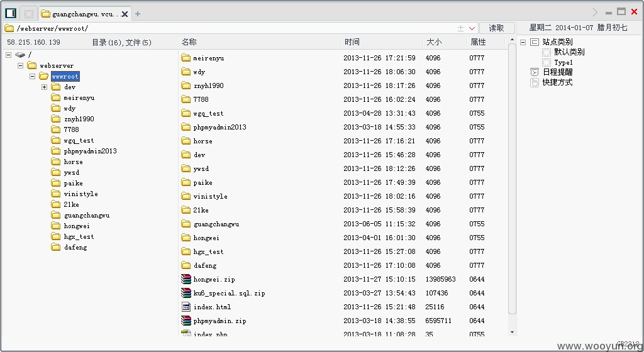The image size is (644, 352).
Task: Collapse the root / tree node
Action: coord(9,55)
